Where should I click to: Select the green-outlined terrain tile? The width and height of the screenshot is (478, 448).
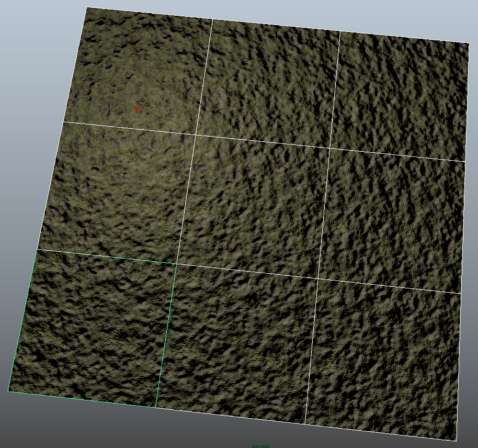click(x=93, y=328)
